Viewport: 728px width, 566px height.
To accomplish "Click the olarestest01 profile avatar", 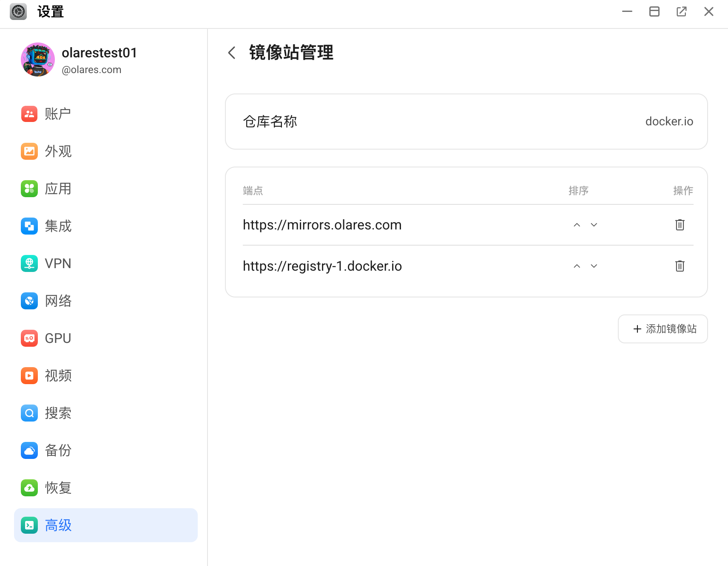I will tap(38, 59).
